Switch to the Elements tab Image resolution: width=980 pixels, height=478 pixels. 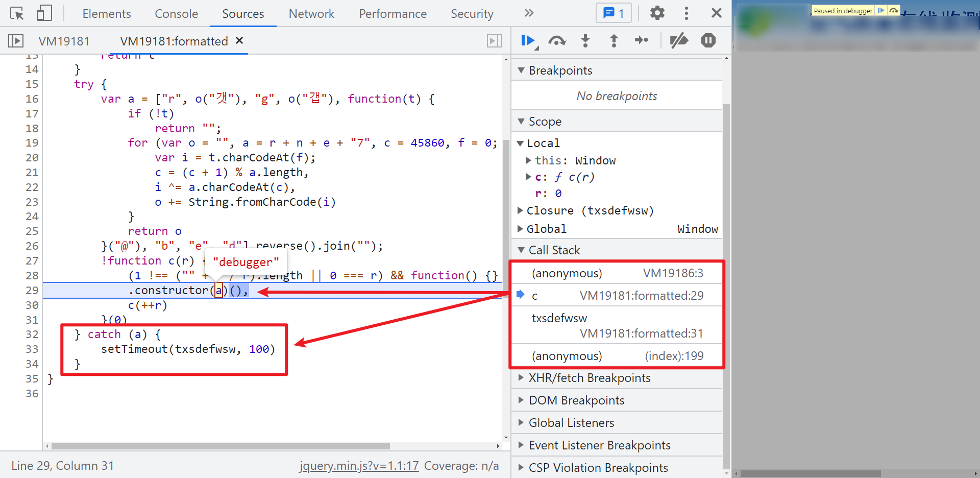pyautogui.click(x=107, y=14)
